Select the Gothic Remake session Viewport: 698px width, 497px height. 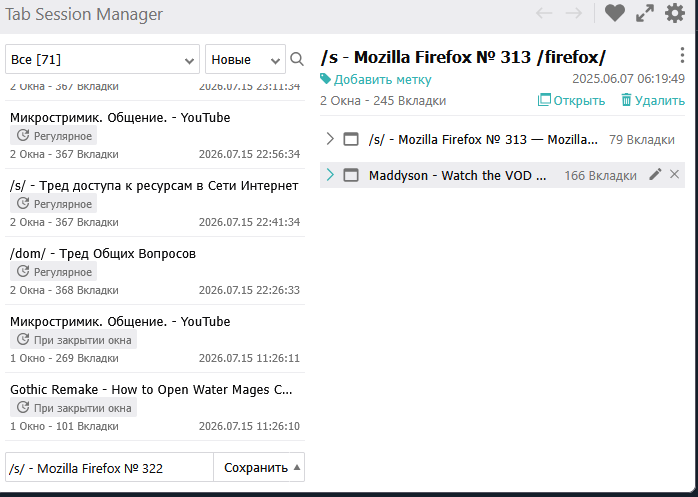click(155, 407)
